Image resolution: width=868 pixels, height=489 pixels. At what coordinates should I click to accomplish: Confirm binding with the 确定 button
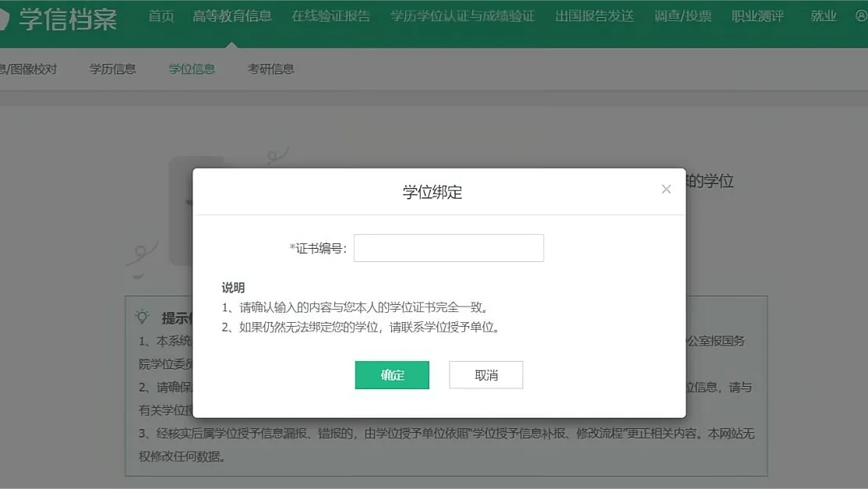click(x=392, y=374)
